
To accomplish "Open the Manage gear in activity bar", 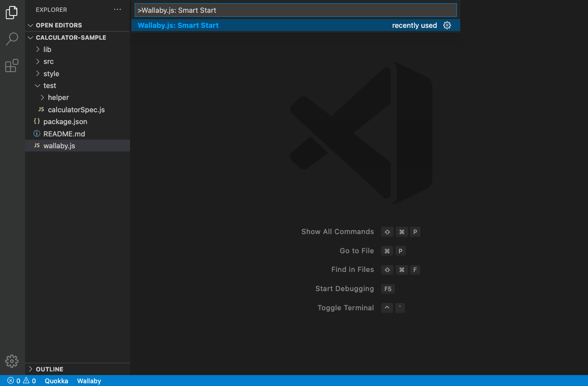I will coord(12,361).
